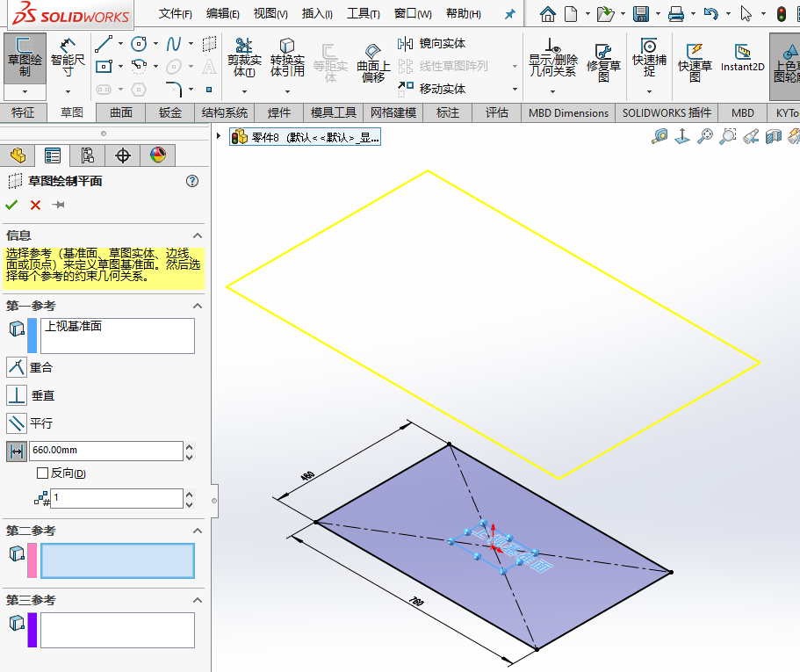The image size is (800, 672).
Task: Click the Undo icon
Action: pyautogui.click(x=710, y=14)
